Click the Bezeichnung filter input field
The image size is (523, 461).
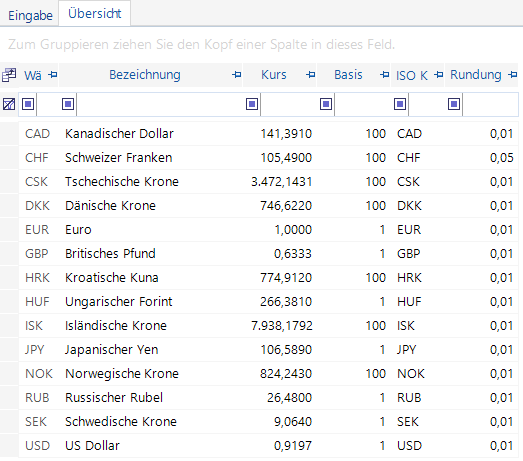160,104
